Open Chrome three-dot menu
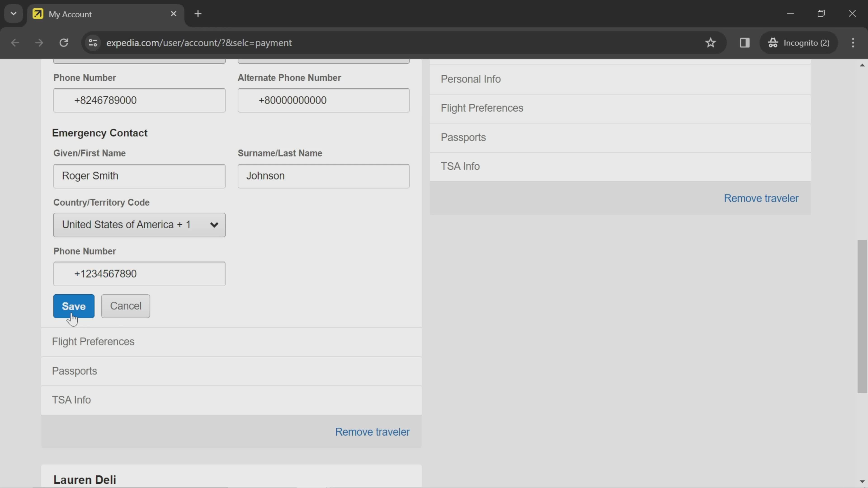The height and width of the screenshot is (488, 868). tap(853, 43)
